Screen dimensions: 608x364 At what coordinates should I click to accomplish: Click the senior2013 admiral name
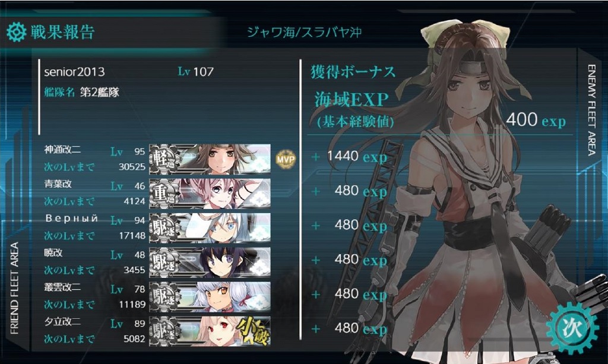coord(74,72)
